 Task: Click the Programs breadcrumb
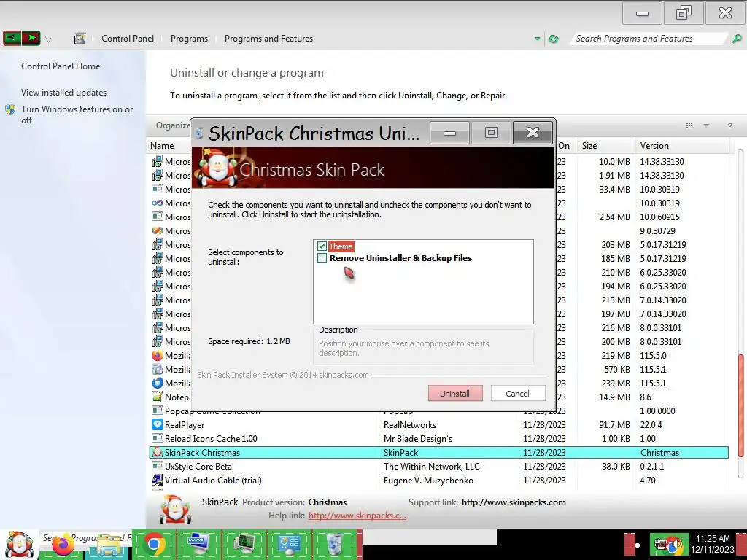click(189, 39)
